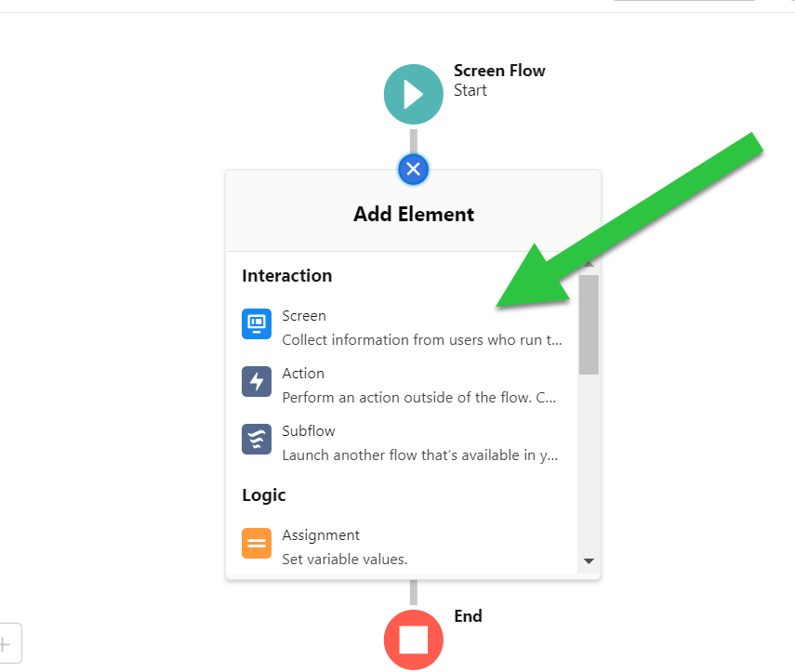Click the Screen Flow label near Start

click(x=499, y=71)
